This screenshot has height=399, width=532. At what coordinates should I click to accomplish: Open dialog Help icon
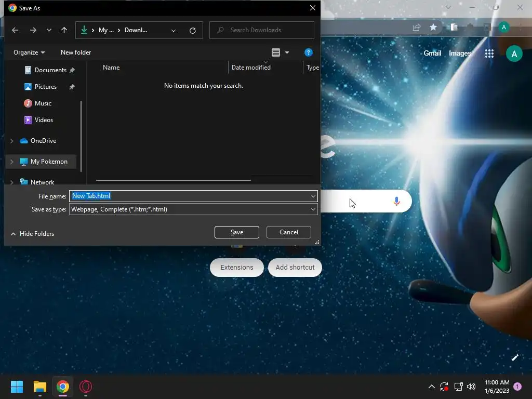[309, 52]
